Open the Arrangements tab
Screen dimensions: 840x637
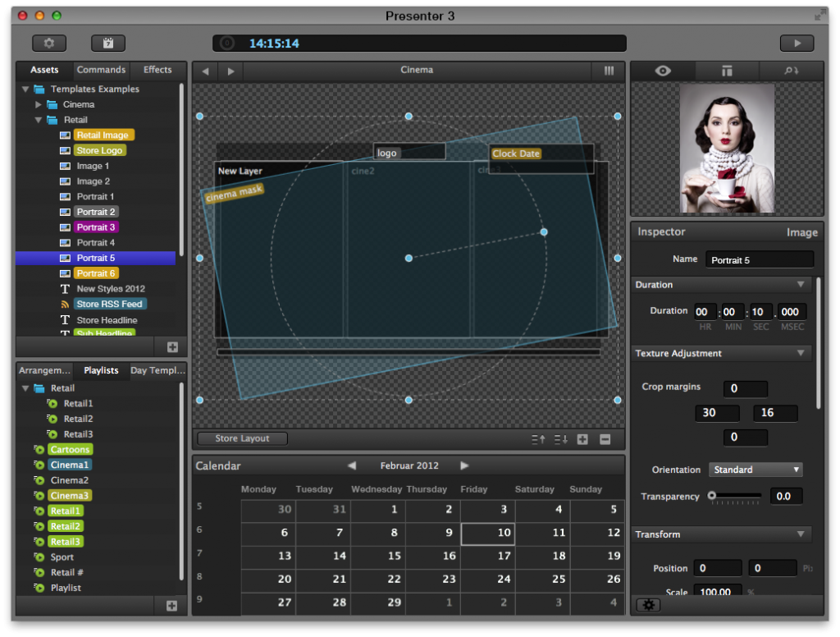click(44, 370)
